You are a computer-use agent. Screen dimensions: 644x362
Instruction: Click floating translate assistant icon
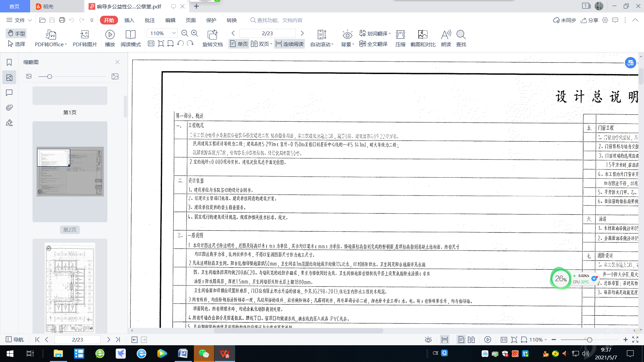point(631,63)
